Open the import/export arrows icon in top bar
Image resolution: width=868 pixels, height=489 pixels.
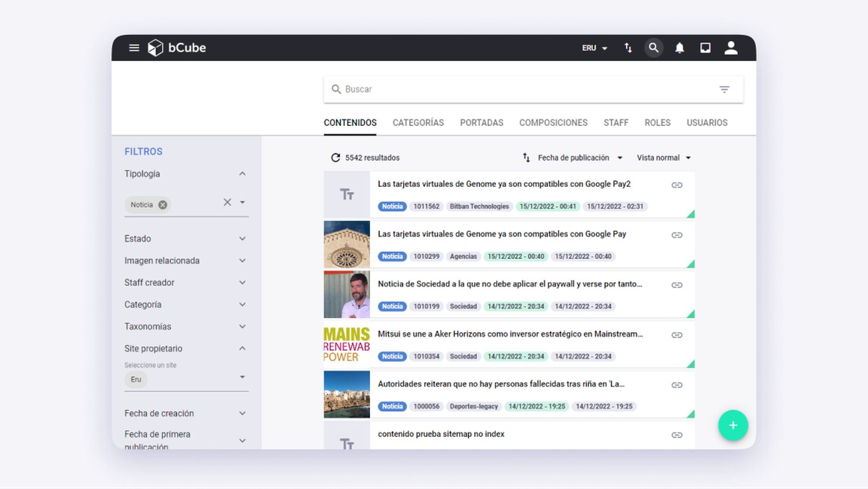coord(628,48)
